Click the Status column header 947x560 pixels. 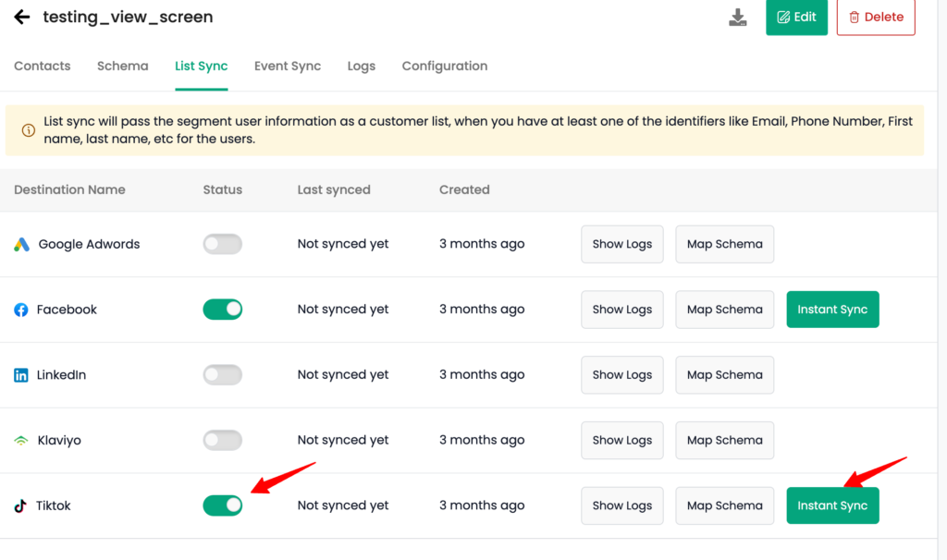(x=222, y=189)
